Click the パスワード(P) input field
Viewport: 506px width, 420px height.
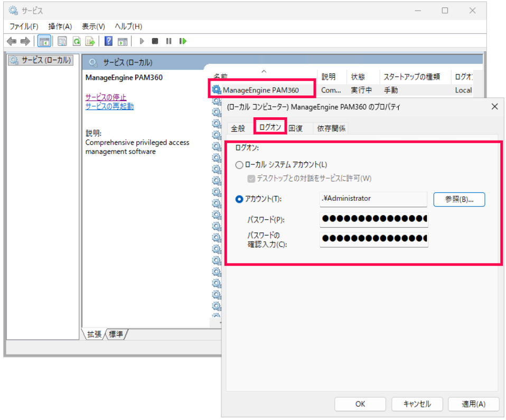pyautogui.click(x=374, y=219)
